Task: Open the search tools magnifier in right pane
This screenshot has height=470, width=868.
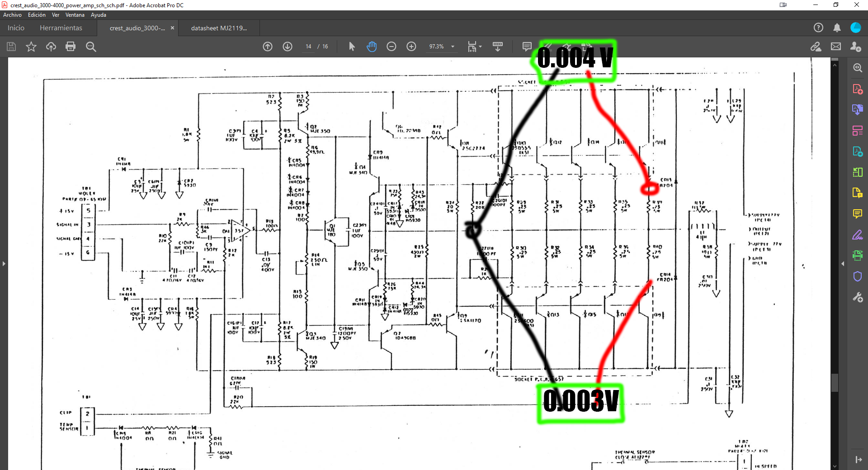Action: pyautogui.click(x=858, y=68)
